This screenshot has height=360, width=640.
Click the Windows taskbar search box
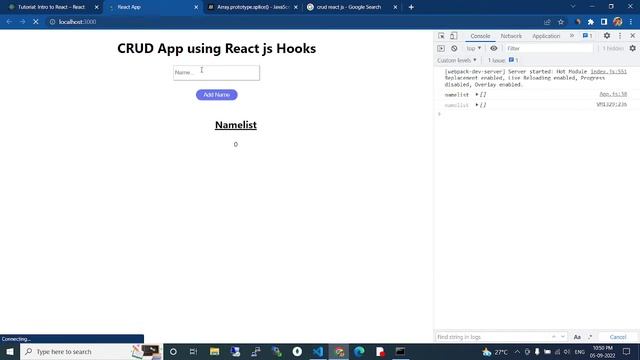point(91,351)
